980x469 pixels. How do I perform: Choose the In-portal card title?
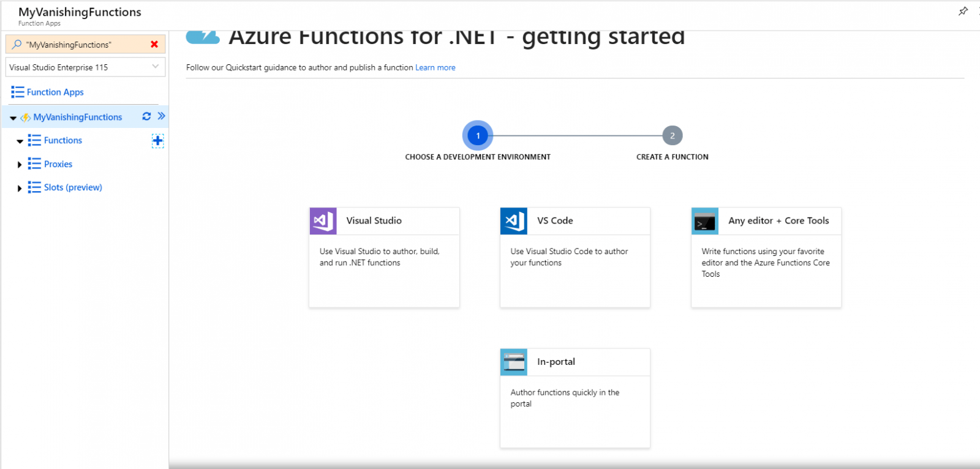[x=556, y=362]
